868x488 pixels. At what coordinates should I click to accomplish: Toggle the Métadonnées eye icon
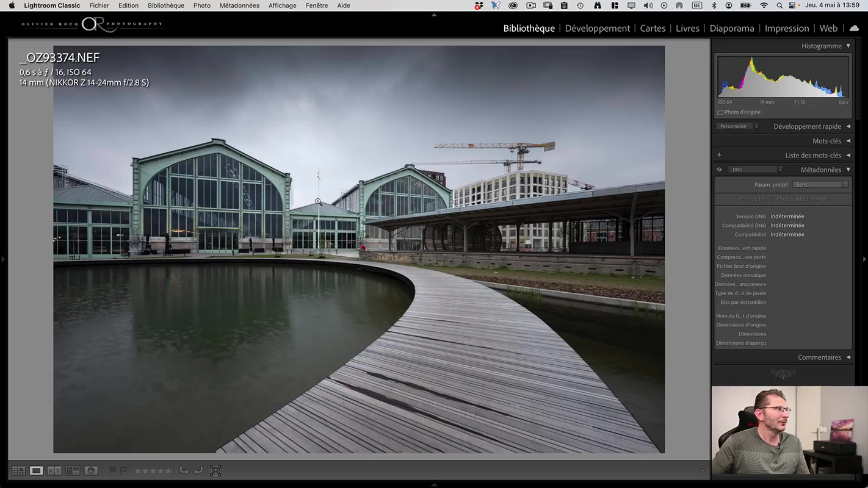click(719, 170)
